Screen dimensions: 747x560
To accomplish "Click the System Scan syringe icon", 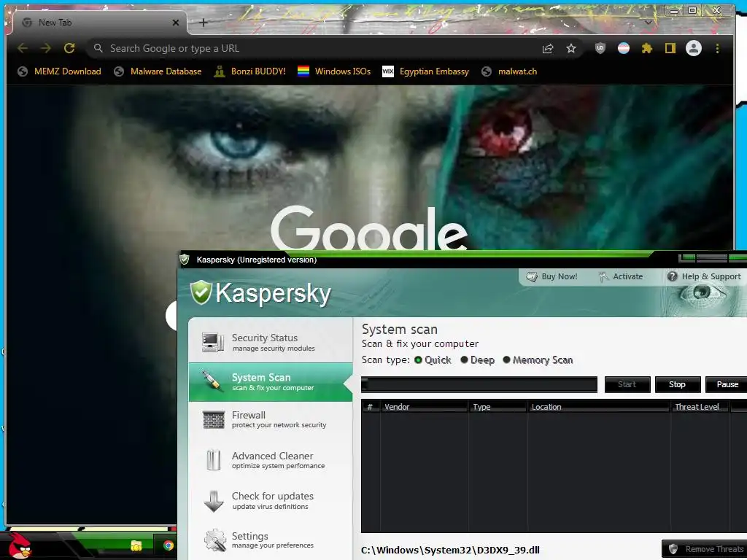I will point(212,381).
